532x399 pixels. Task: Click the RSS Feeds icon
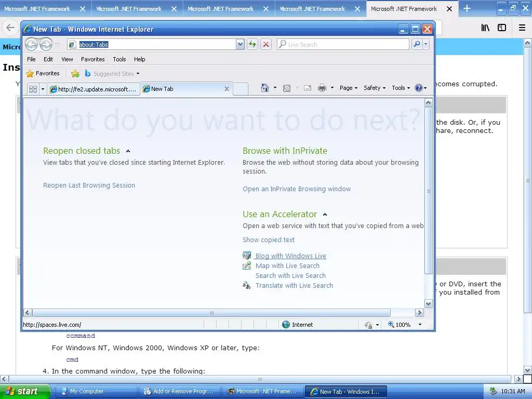tap(287, 88)
